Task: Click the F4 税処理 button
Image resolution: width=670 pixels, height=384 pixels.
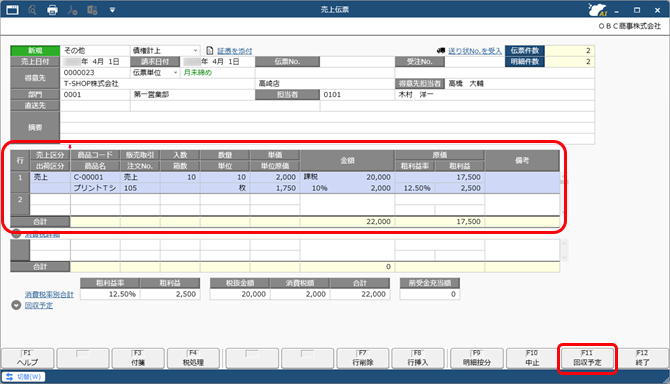Action: (193, 358)
